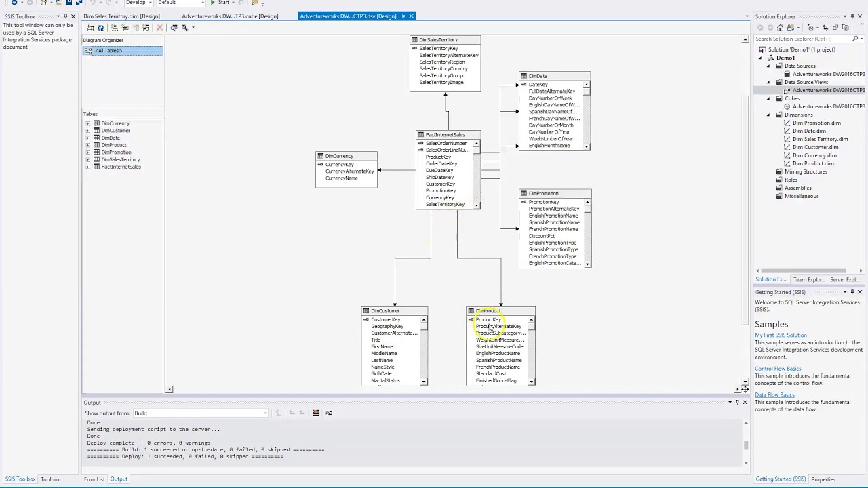Click FactInternetSales table header in diagram

(448, 135)
